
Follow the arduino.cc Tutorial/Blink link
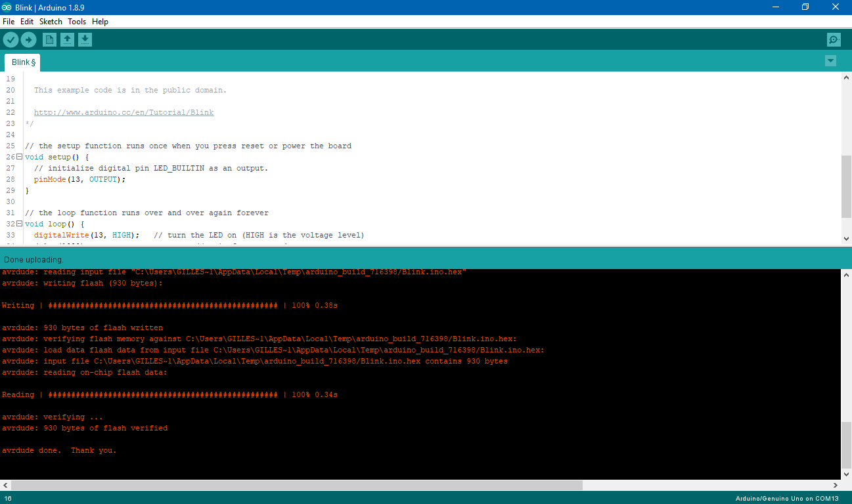click(x=123, y=112)
